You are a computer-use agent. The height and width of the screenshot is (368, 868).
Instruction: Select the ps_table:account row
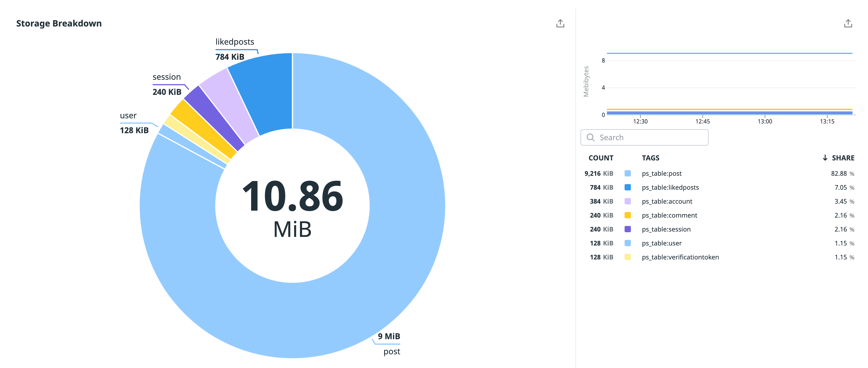(666, 201)
